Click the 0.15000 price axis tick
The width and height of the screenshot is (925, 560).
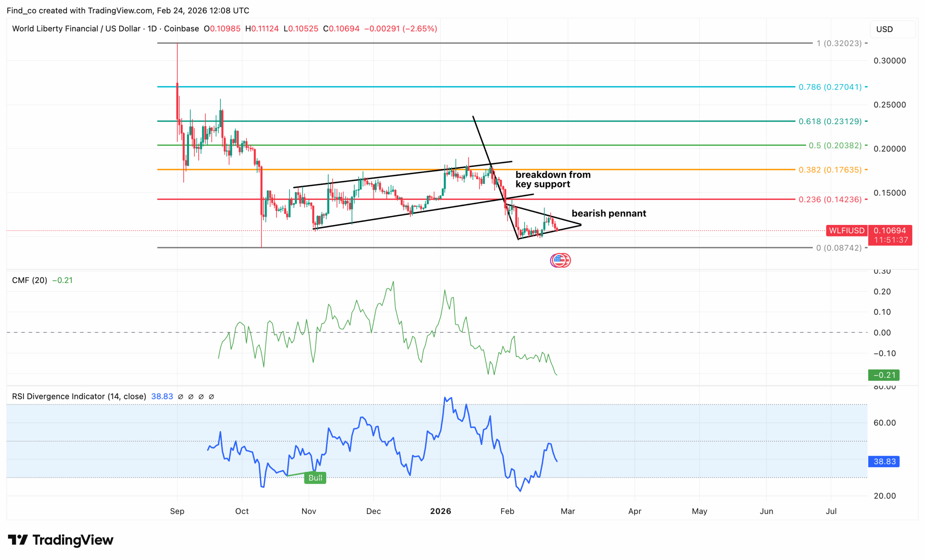890,193
